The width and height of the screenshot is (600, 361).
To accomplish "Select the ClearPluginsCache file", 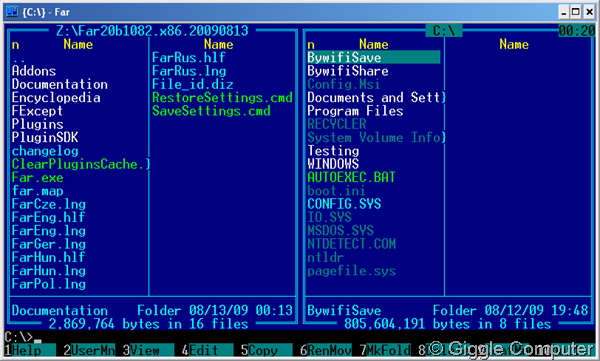I will 81,164.
